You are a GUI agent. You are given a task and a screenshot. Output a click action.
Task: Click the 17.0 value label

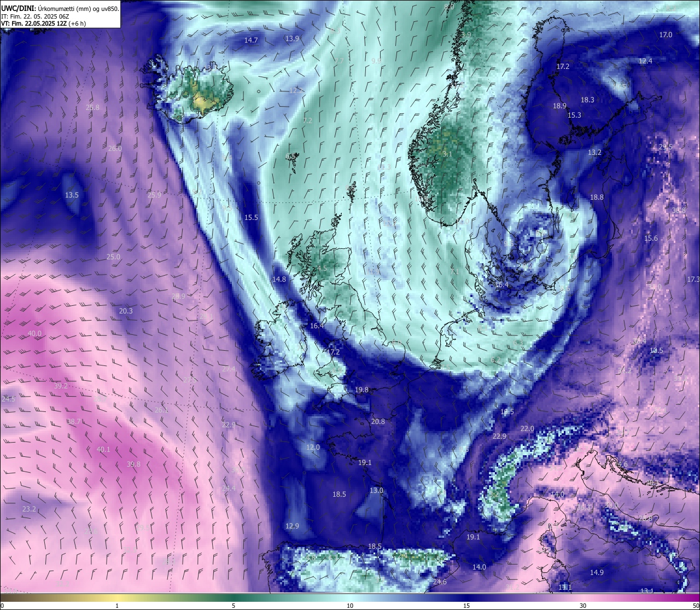pyautogui.click(x=666, y=35)
